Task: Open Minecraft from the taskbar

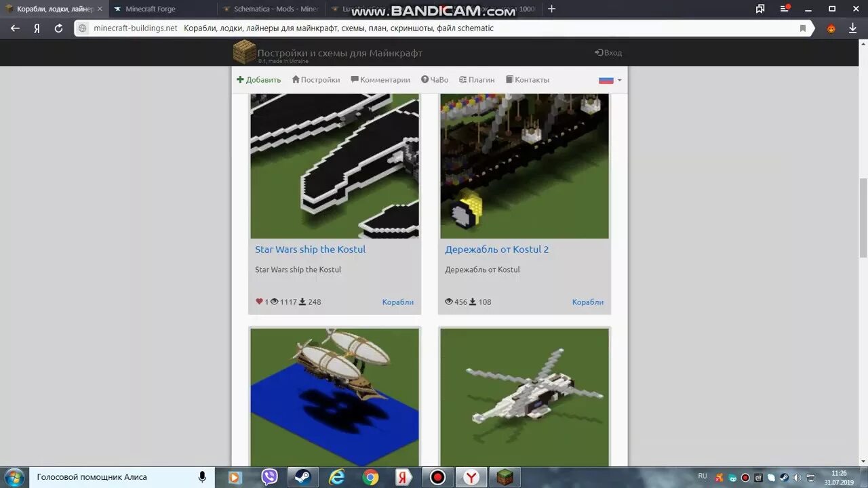Action: click(505, 477)
